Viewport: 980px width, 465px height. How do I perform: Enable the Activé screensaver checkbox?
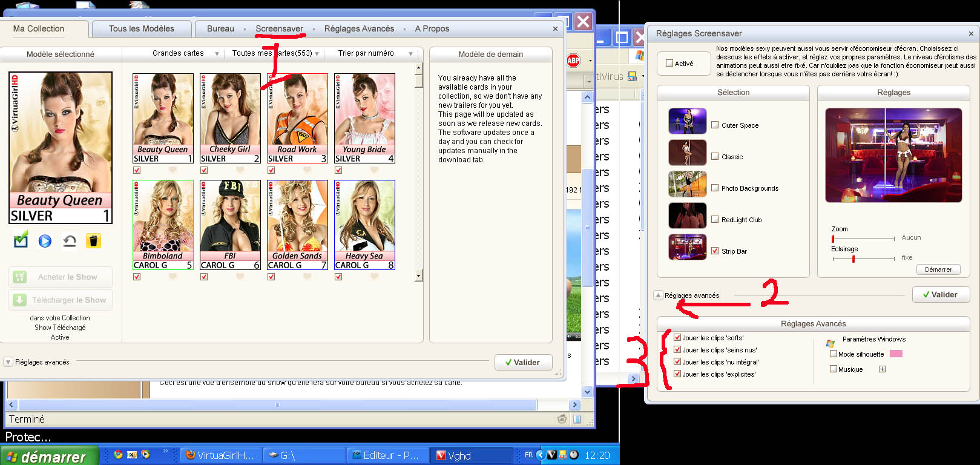pyautogui.click(x=669, y=63)
